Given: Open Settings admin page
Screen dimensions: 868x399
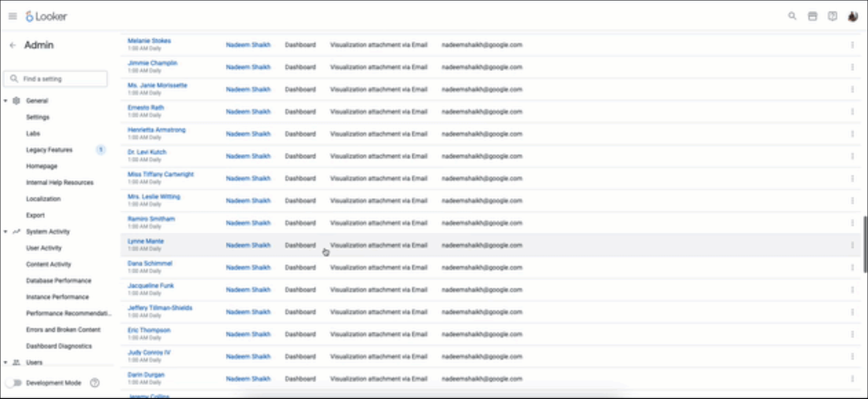Looking at the screenshot, I should pos(37,117).
